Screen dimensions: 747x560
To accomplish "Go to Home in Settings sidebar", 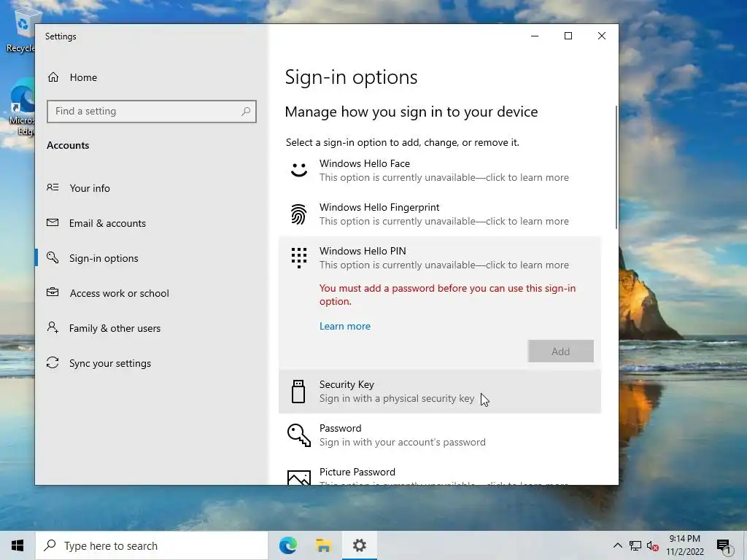I will (x=152, y=77).
